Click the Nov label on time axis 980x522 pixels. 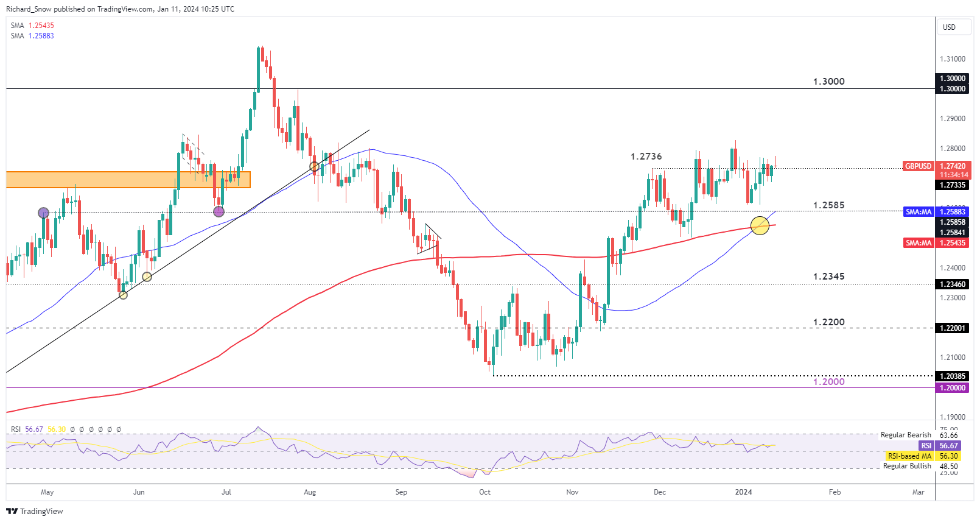pyautogui.click(x=572, y=492)
